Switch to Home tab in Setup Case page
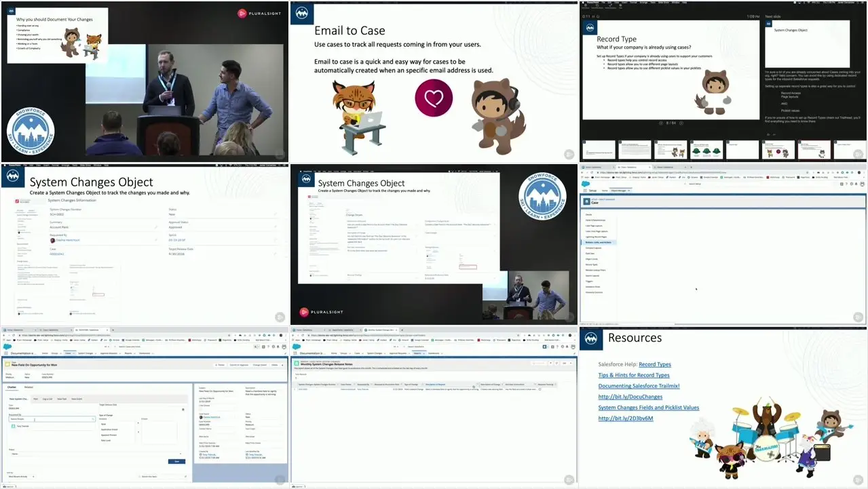 tap(605, 191)
